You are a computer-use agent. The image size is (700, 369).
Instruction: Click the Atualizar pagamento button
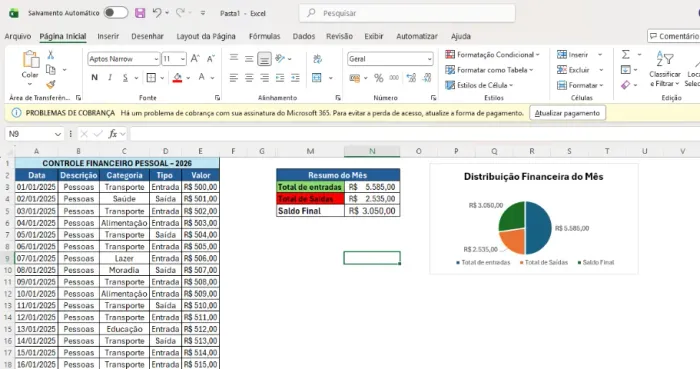point(567,113)
